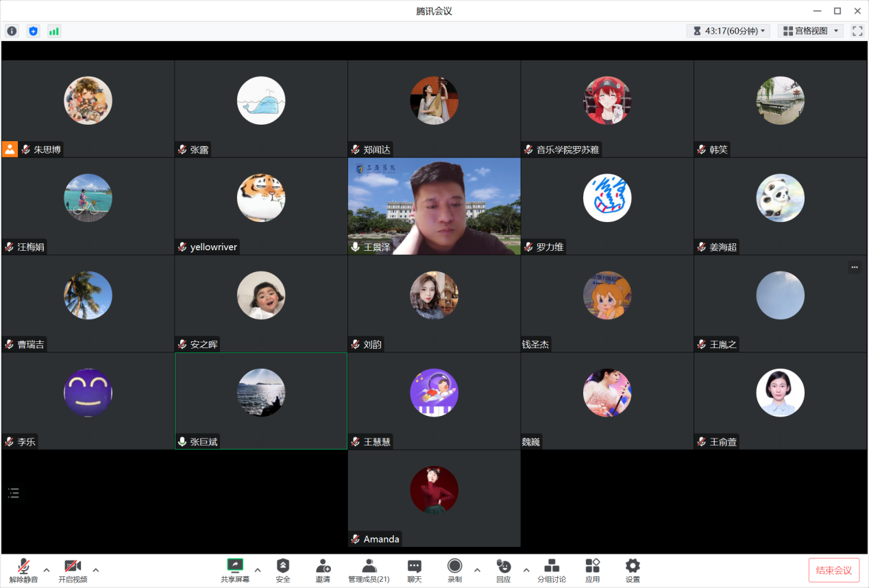The image size is (869, 588).
Task: Toggle fullscreen mode icon
Action: [857, 31]
